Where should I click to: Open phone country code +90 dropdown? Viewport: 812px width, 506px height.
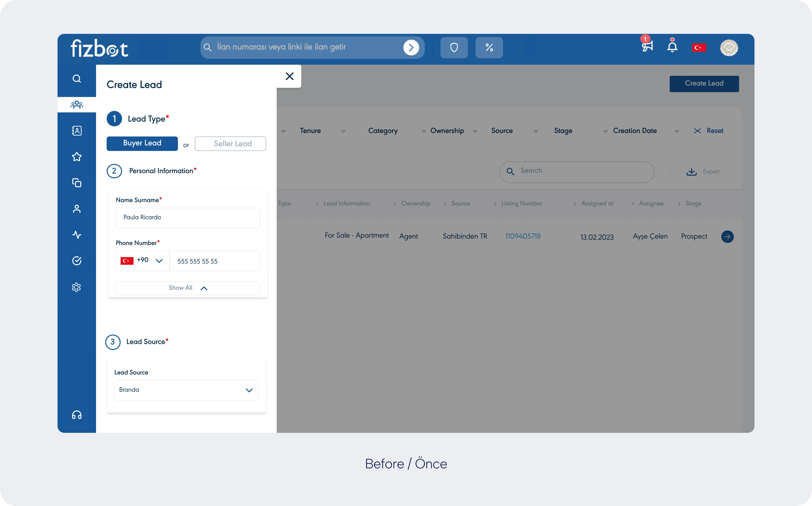click(142, 261)
